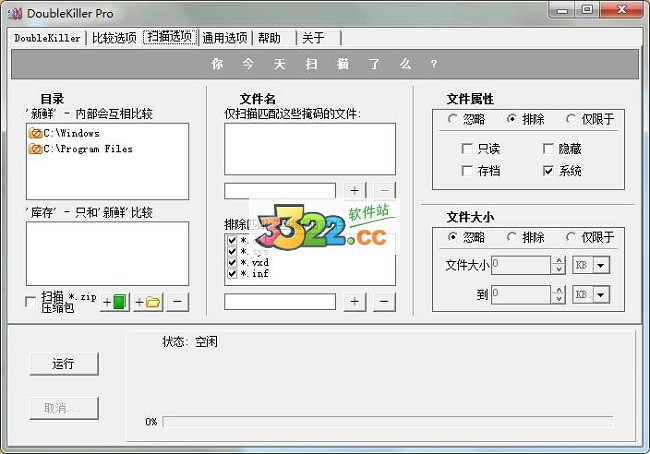Remove an exclude mask with lower minus button
Image resolution: width=650 pixels, height=454 pixels.
(384, 301)
